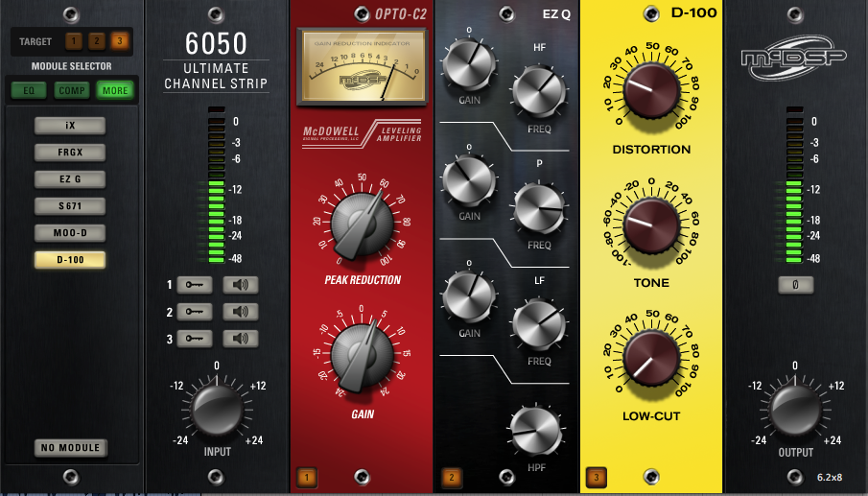Toggle key sidechain icon for slot 3
Screen dimensions: 868x496
195,339
